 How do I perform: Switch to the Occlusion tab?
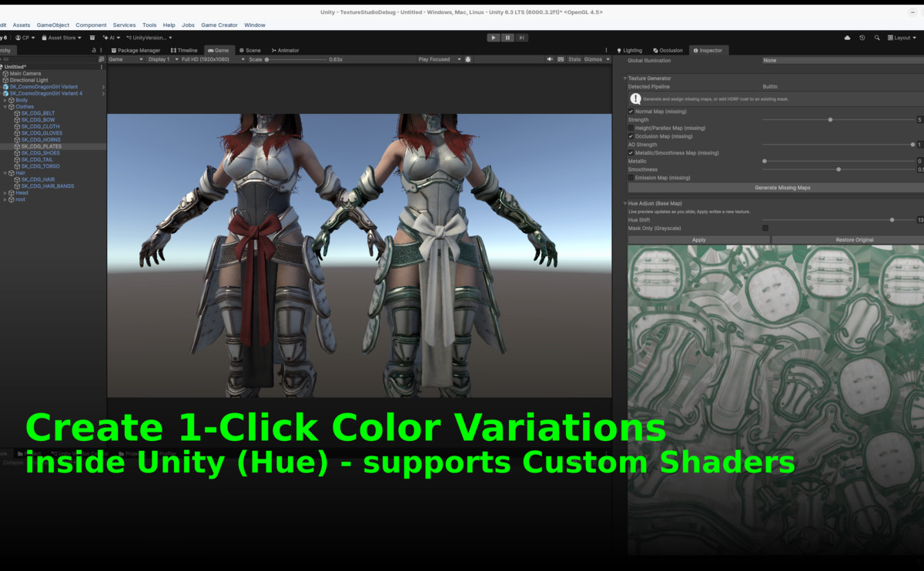[668, 50]
